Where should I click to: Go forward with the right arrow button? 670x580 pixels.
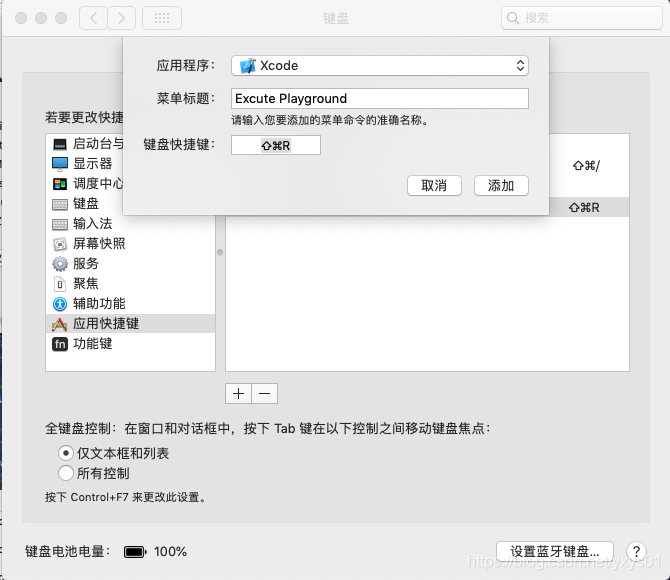(122, 18)
